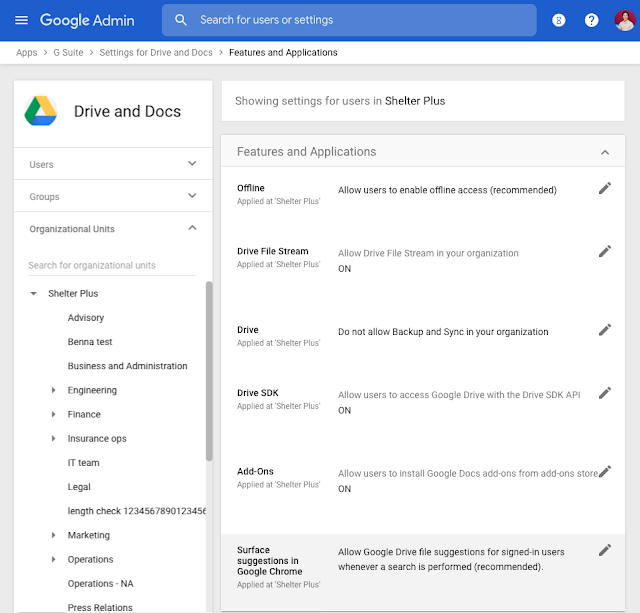640x613 pixels.
Task: Select Business and Administration org unit
Action: [x=127, y=366]
